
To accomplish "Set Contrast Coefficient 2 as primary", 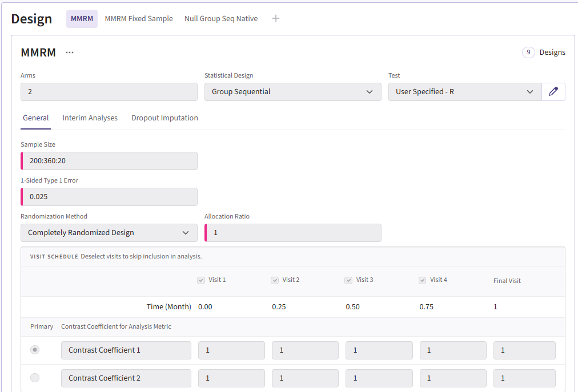I will pos(35,378).
